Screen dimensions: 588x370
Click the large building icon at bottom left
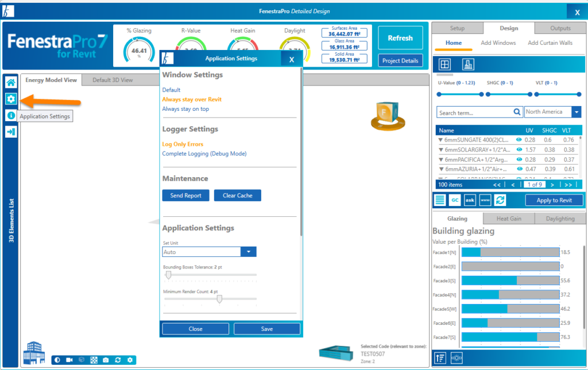(34, 352)
